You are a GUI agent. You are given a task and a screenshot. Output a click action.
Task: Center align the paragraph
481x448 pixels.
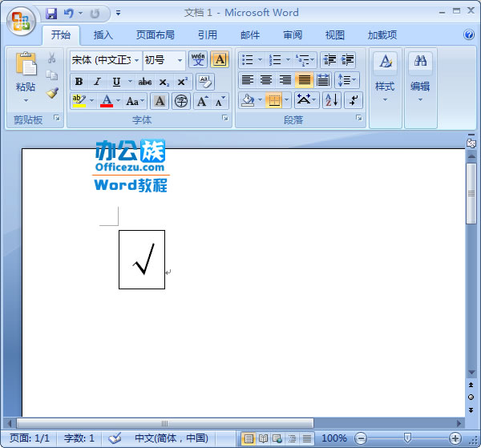pyautogui.click(x=266, y=80)
